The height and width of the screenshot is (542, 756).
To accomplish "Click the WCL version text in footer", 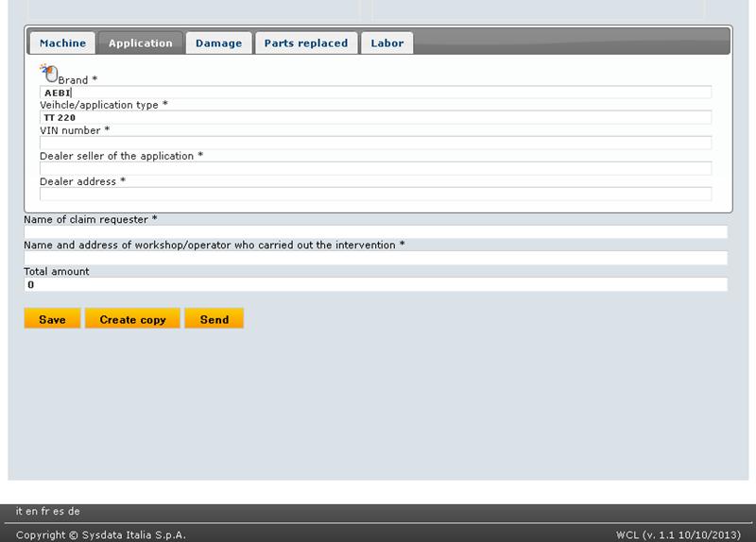I will point(678,534).
